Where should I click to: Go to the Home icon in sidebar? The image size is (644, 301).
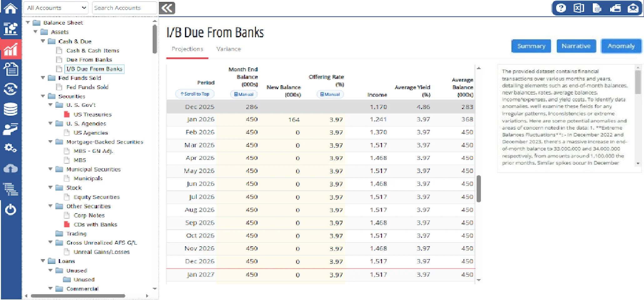(x=11, y=8)
